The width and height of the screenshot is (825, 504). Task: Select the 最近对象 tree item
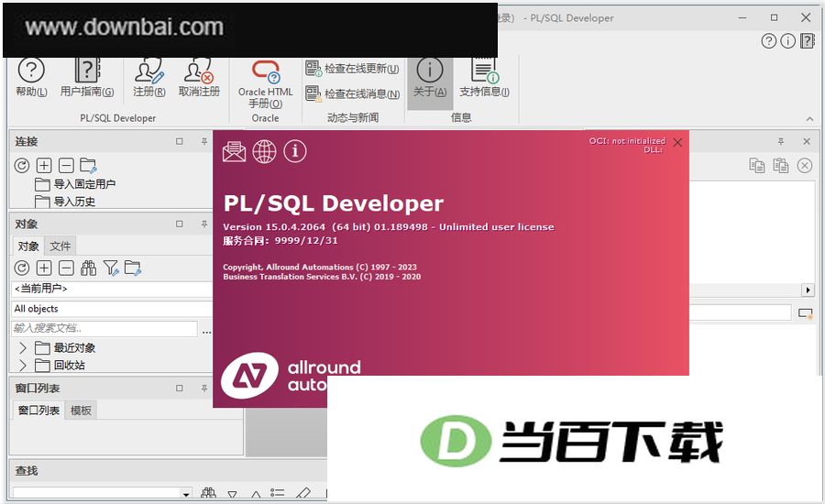(x=65, y=347)
